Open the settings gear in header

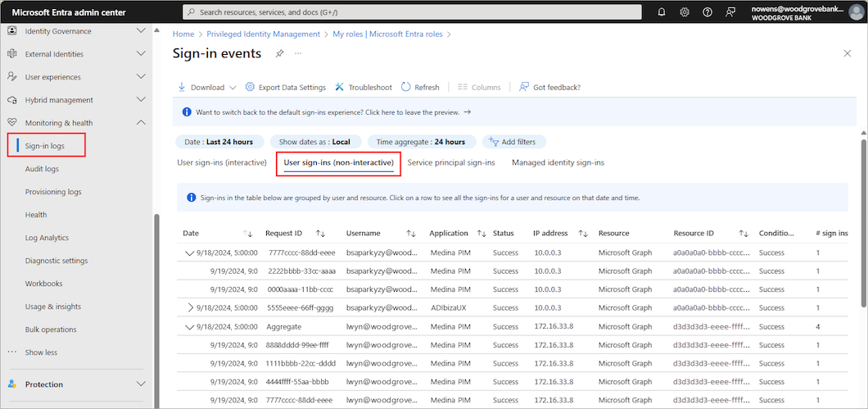pyautogui.click(x=685, y=12)
